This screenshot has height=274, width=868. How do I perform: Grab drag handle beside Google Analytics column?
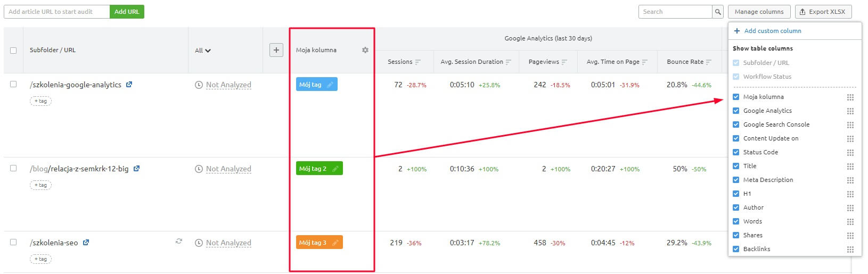coord(850,111)
